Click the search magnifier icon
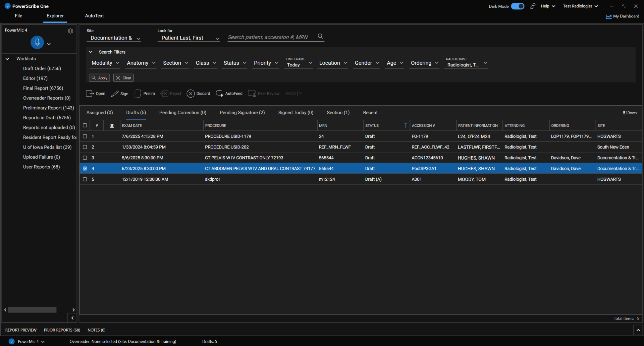 (x=321, y=36)
